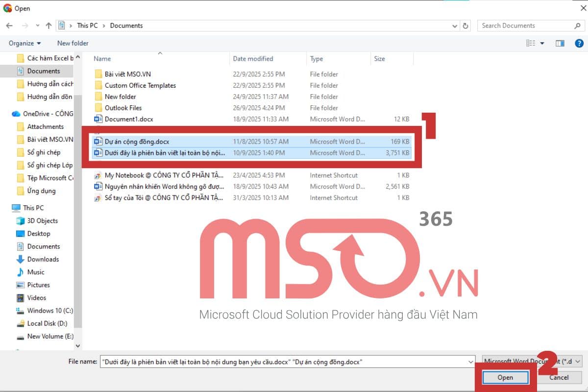Open Các hàm Excel folder in sidebar
The height and width of the screenshot is (392, 588).
click(x=45, y=58)
